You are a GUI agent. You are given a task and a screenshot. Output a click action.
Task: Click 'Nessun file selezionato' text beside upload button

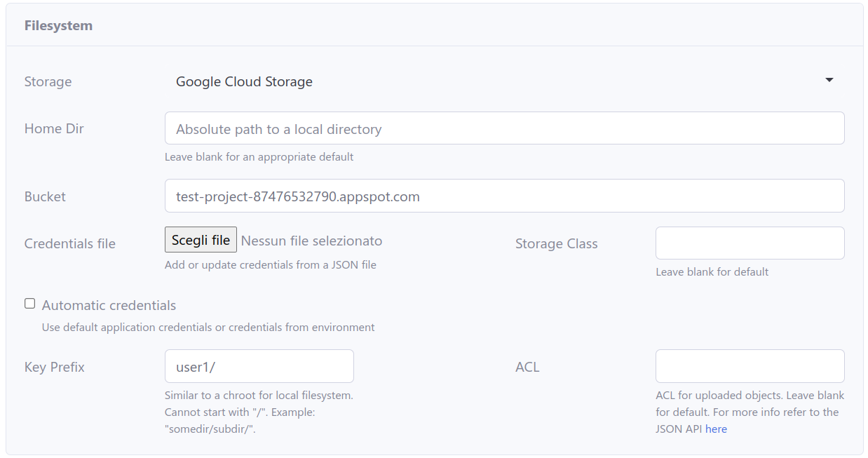311,240
